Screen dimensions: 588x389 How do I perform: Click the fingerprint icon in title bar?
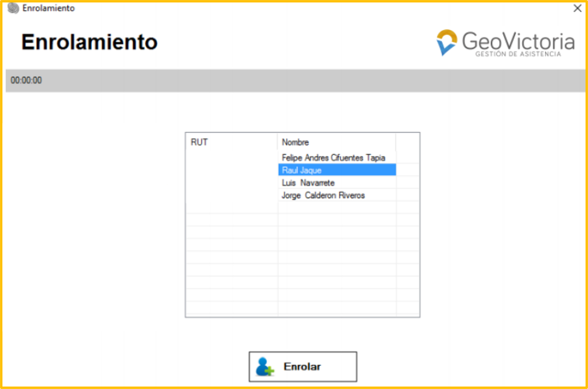[13, 8]
